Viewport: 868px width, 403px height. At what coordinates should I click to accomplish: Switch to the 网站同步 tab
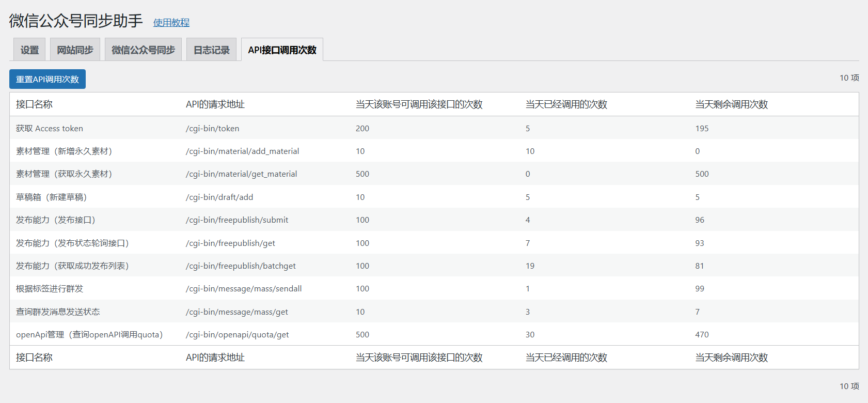pyautogui.click(x=75, y=50)
